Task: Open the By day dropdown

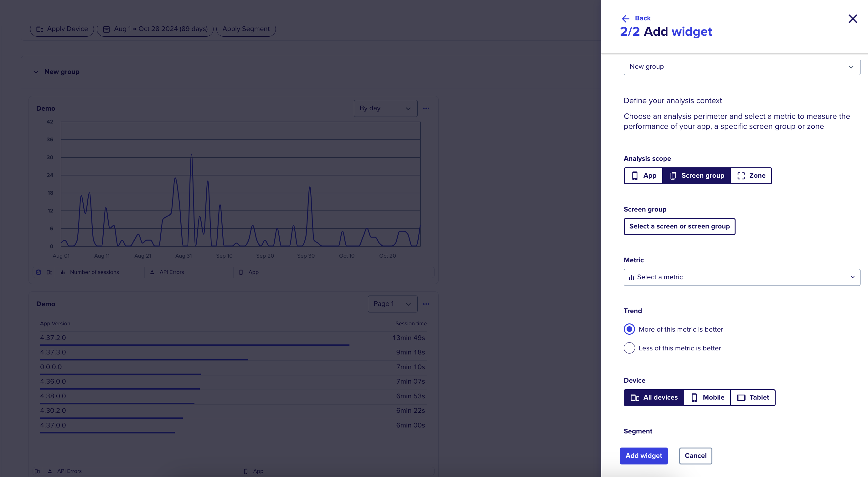Action: [385, 108]
